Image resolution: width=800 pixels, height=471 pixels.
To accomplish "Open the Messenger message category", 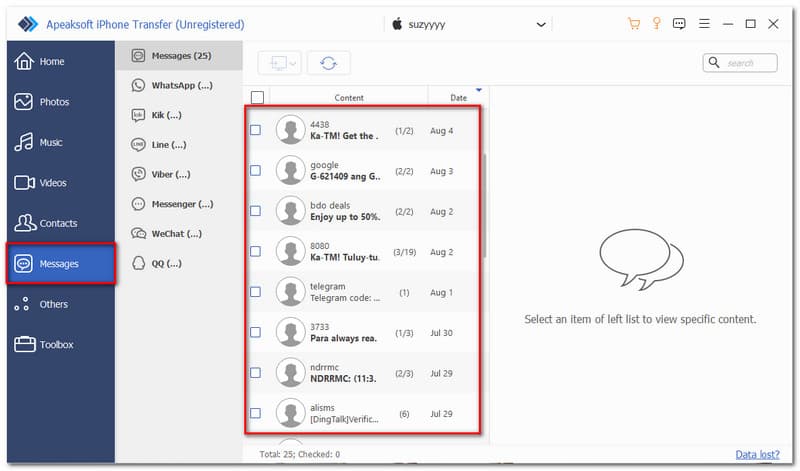I will coord(179,204).
